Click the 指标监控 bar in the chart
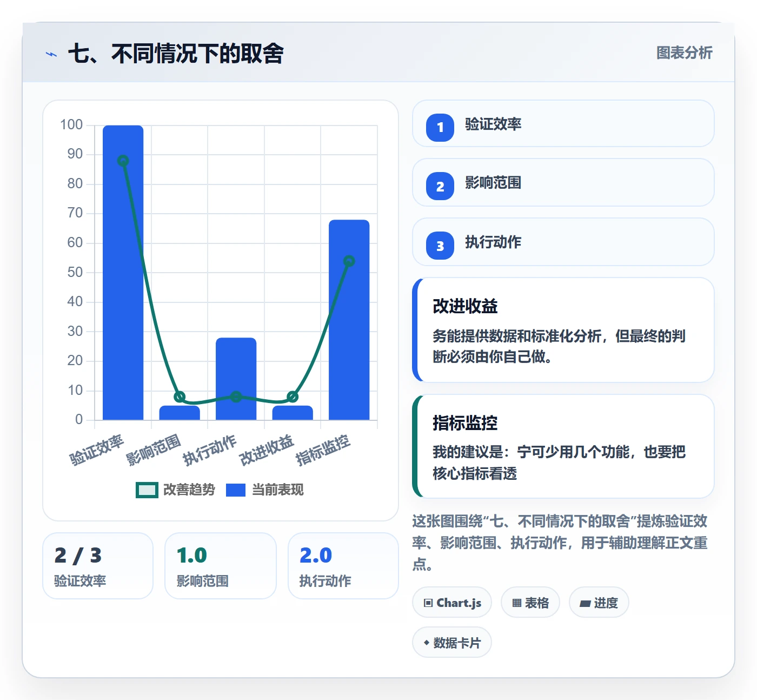Image resolution: width=757 pixels, height=700 pixels. (x=349, y=320)
